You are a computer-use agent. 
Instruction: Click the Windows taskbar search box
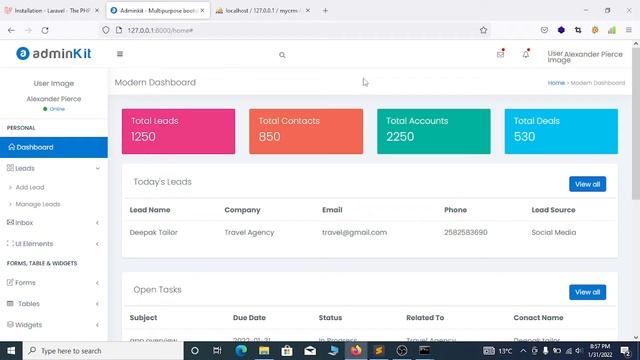103,351
